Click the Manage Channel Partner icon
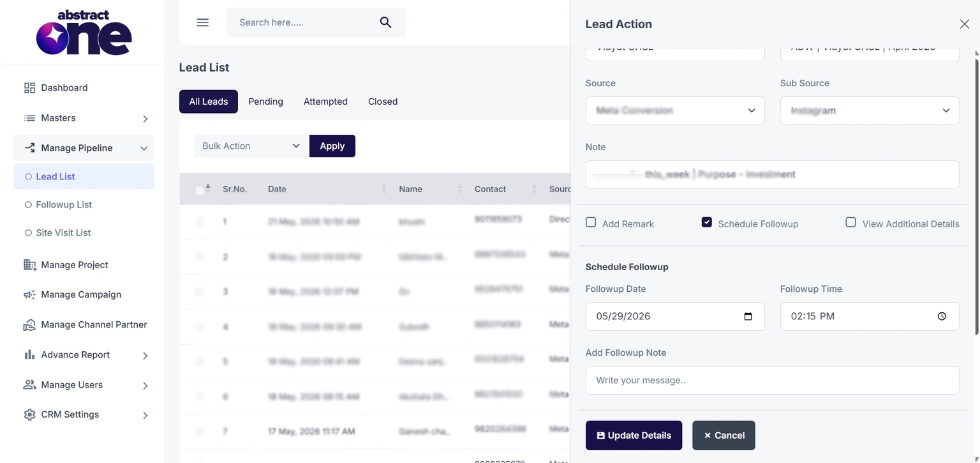Viewport: 980px width, 463px height. 29,324
